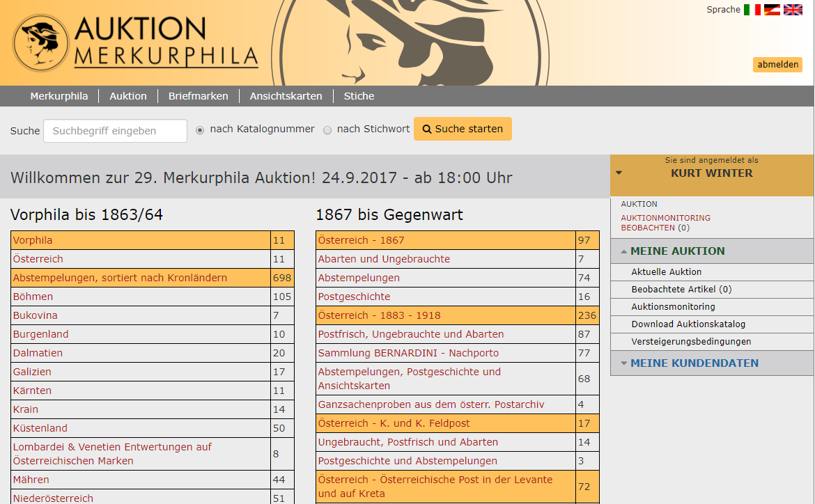The height and width of the screenshot is (504, 815).
Task: Open Auktionsmonitoring under Meine Auktion
Action: click(673, 306)
